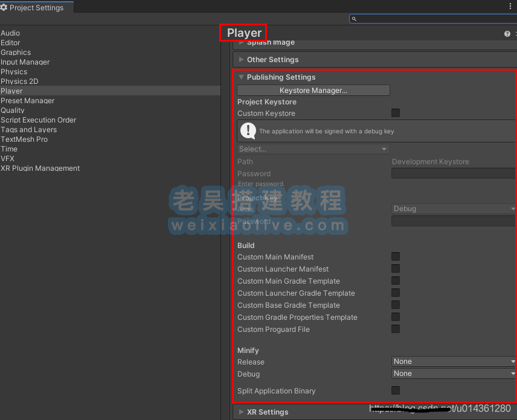Enable Custom Main Manifest
The height and width of the screenshot is (420, 517).
(395, 256)
